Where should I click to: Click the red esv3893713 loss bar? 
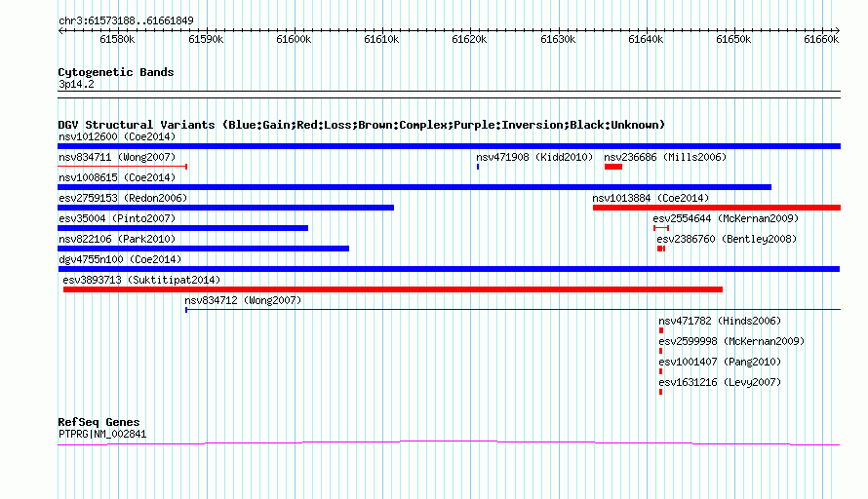(393, 289)
